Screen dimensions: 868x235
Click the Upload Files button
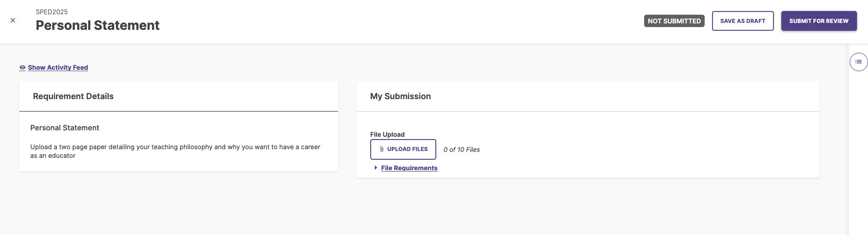click(x=403, y=149)
